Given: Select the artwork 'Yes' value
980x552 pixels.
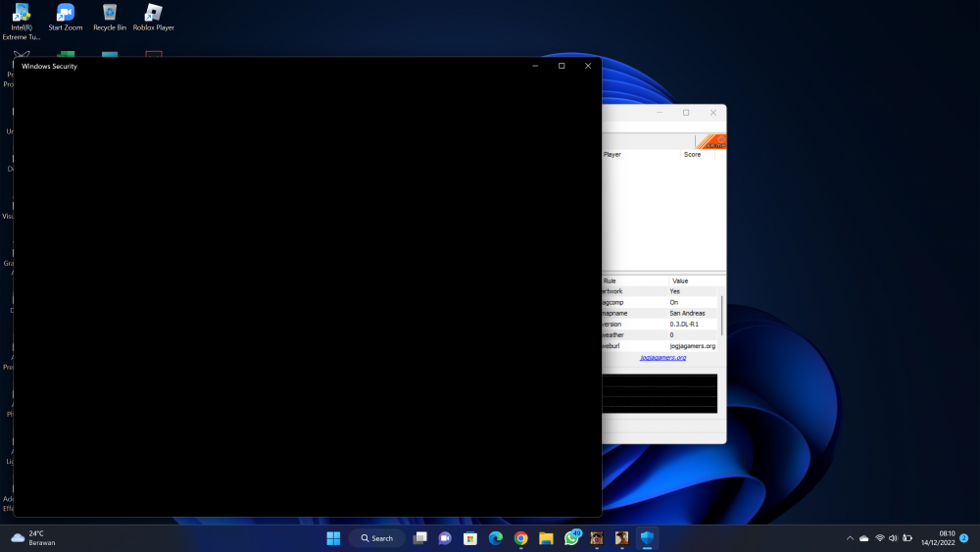Looking at the screenshot, I should point(674,291).
